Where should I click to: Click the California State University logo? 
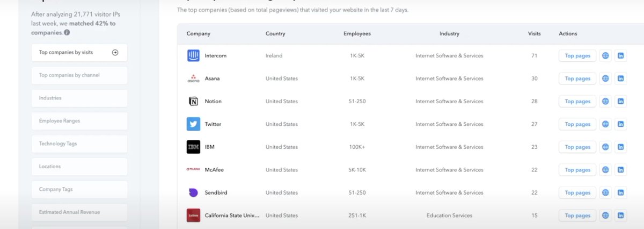point(193,216)
